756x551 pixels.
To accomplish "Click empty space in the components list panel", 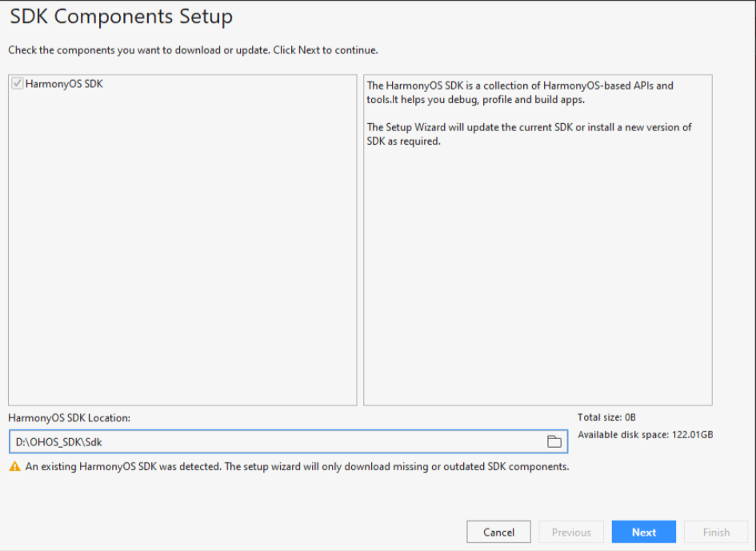I will click(182, 256).
